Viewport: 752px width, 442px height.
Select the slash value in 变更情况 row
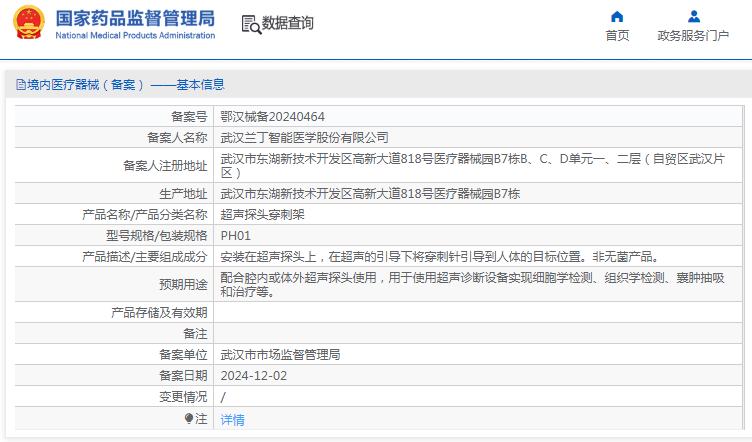[x=223, y=397]
